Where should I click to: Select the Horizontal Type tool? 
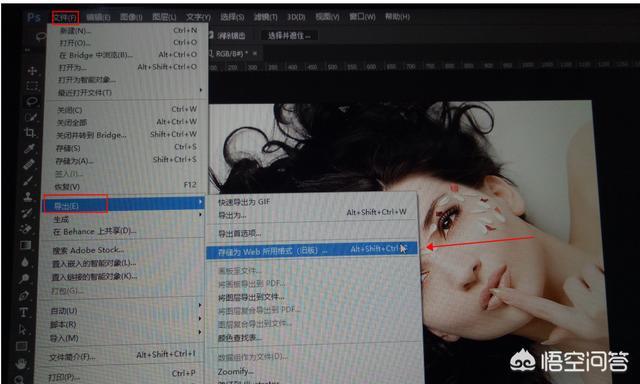pyautogui.click(x=23, y=313)
